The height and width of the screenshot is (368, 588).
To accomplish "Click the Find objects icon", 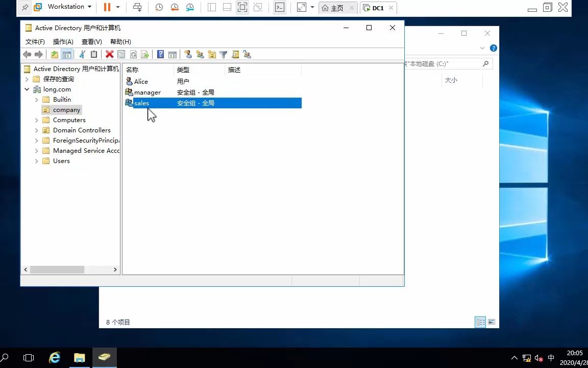I will click(235, 55).
